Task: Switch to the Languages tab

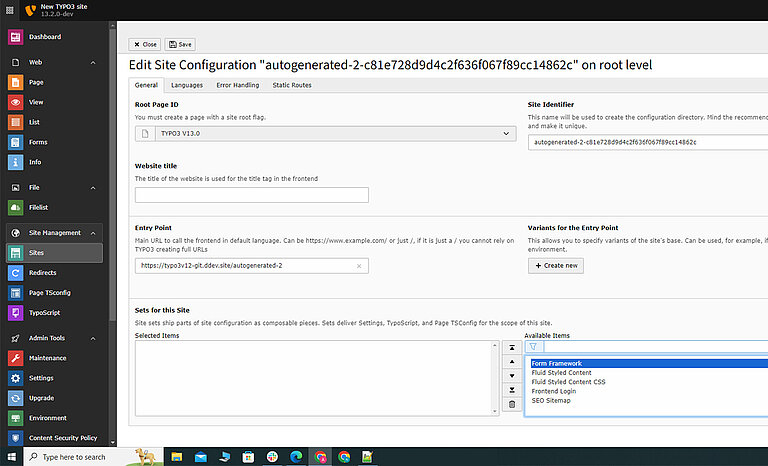Action: pos(187,85)
